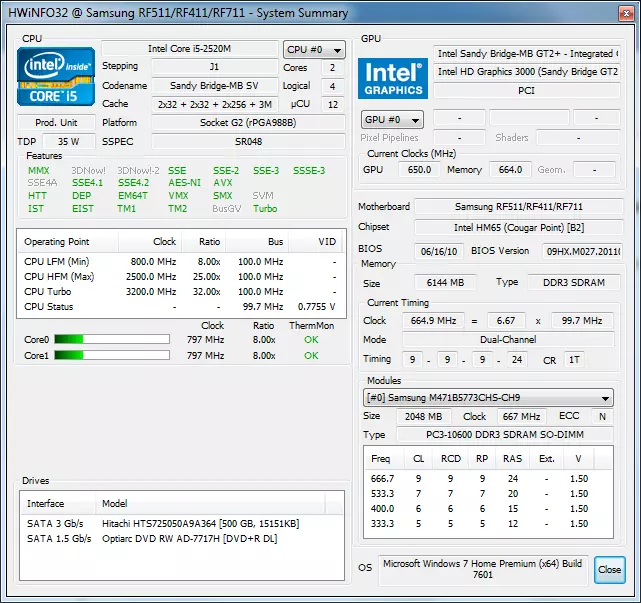
Task: Click the Intel Sandy Bridge-MB GT2+ GPU field
Action: [x=527, y=54]
